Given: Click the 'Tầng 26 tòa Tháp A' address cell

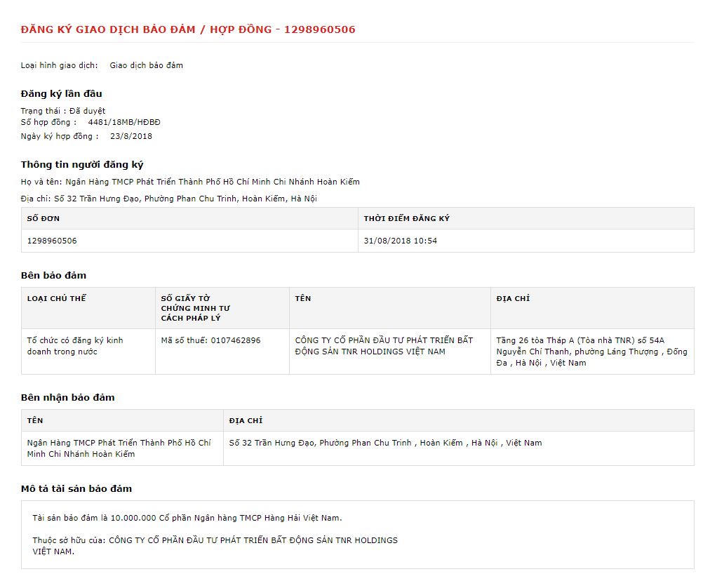Looking at the screenshot, I should [591, 352].
